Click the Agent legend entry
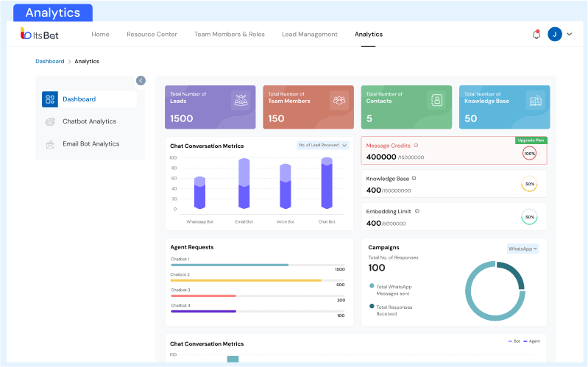The width and height of the screenshot is (588, 367). pyautogui.click(x=532, y=341)
